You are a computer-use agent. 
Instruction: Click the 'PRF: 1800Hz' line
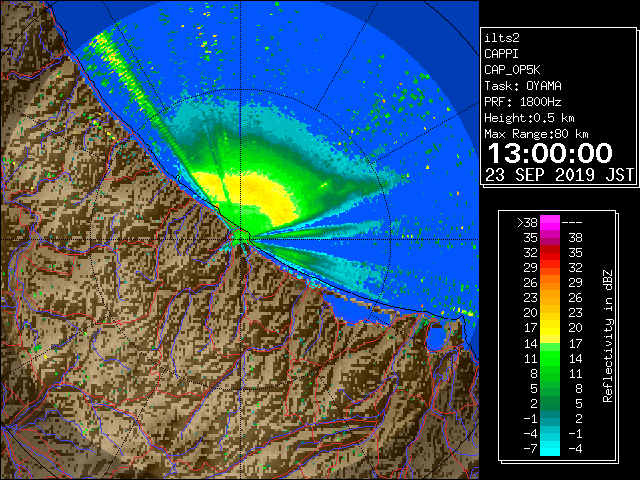click(x=523, y=102)
